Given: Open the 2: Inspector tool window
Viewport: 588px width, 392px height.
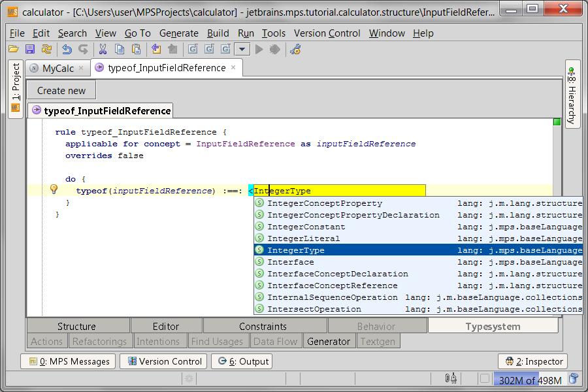Looking at the screenshot, I should coord(532,361).
